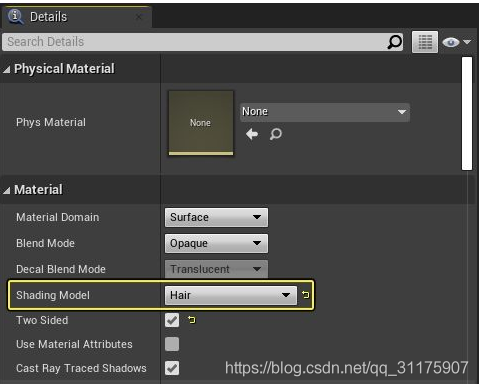Viewport: 479px width, 387px height.
Task: Click the search magnifier icon in Search Details
Action: tap(395, 42)
